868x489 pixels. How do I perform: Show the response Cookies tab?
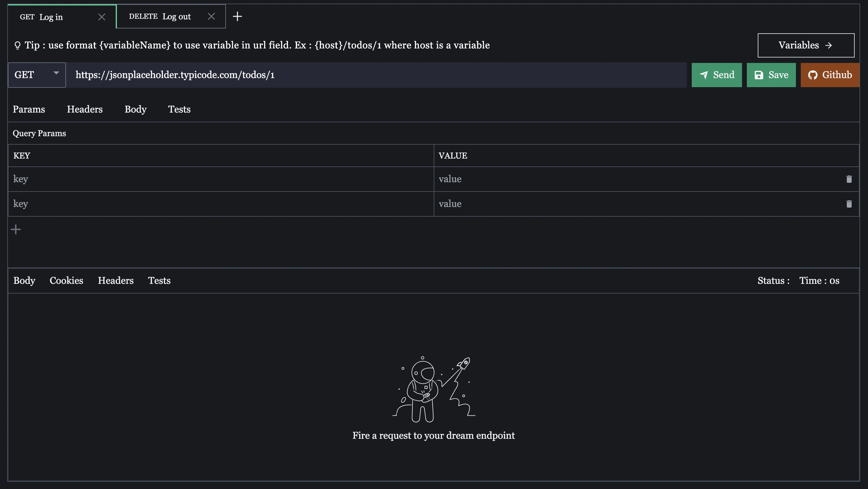coord(66,281)
